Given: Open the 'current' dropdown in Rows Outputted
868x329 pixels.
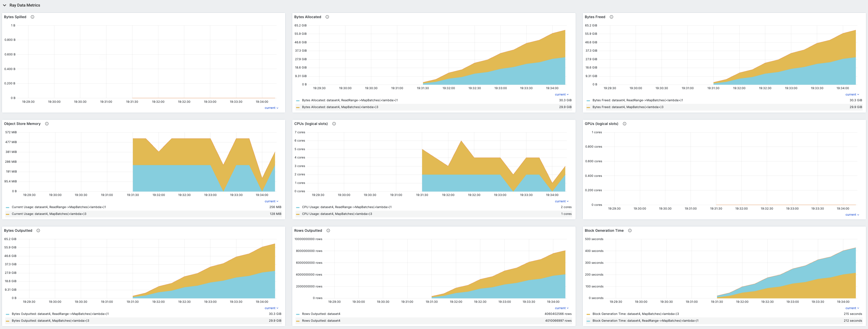Looking at the screenshot, I should [x=562, y=308].
